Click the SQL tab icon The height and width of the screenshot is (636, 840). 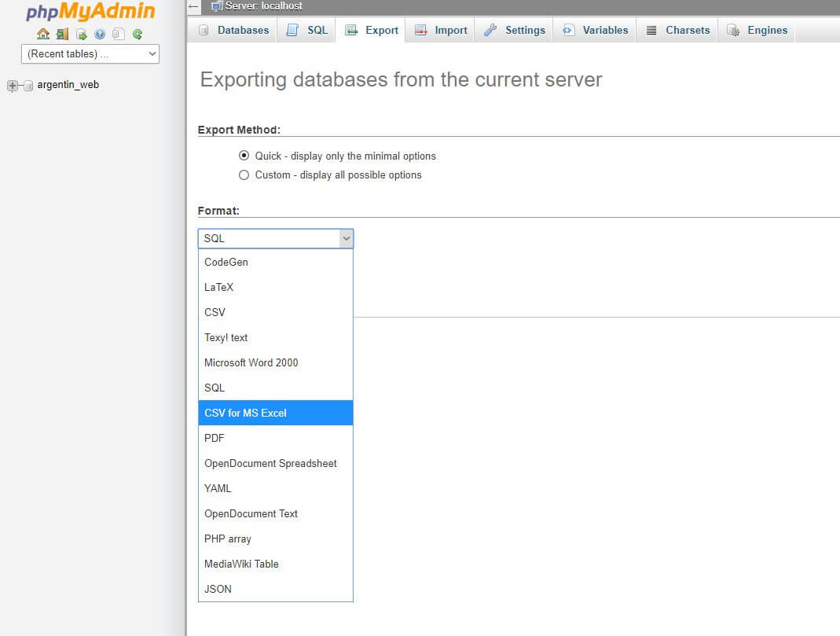[292, 30]
